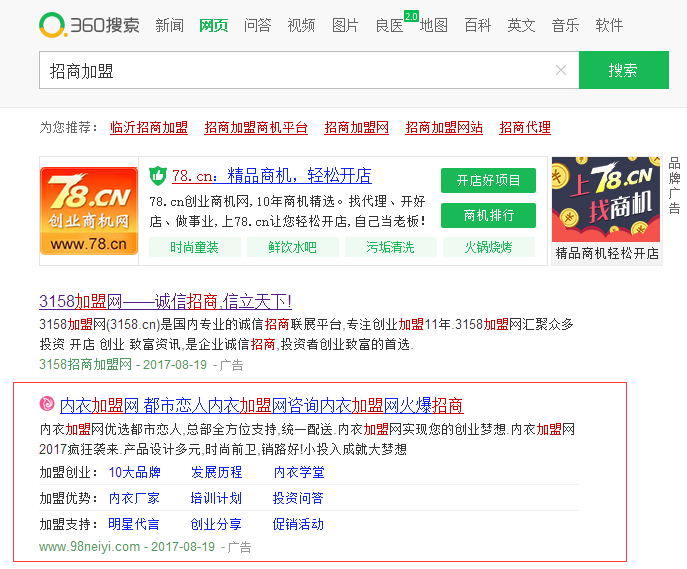Open suggested search 临沂招商加盟
Viewport: 687px width, 569px height.
click(x=149, y=128)
